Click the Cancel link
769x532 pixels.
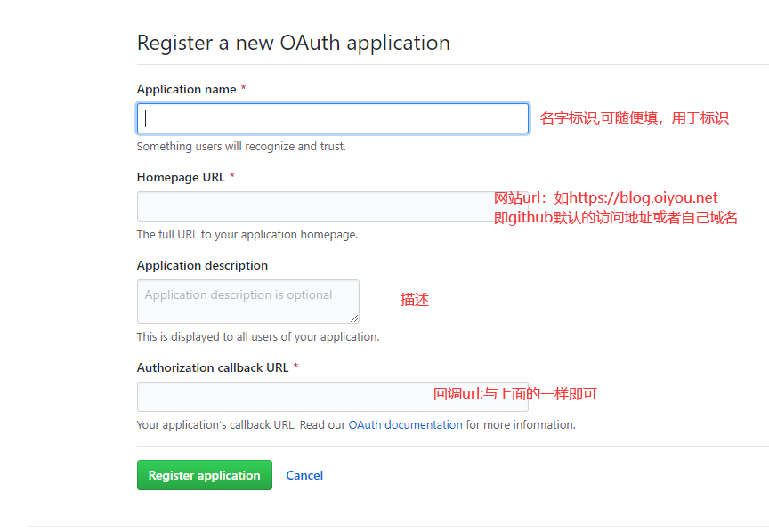tap(304, 475)
